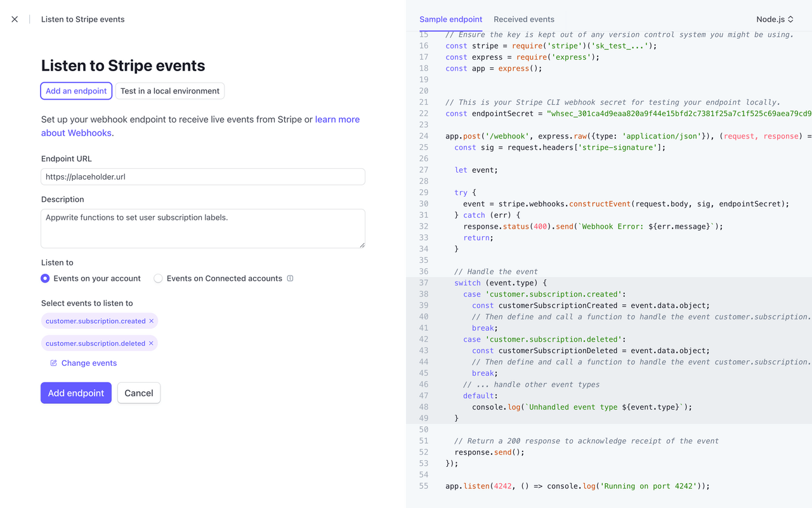The width and height of the screenshot is (812, 508).
Task: Click the Listen to Stripe events heading
Action: point(123,65)
